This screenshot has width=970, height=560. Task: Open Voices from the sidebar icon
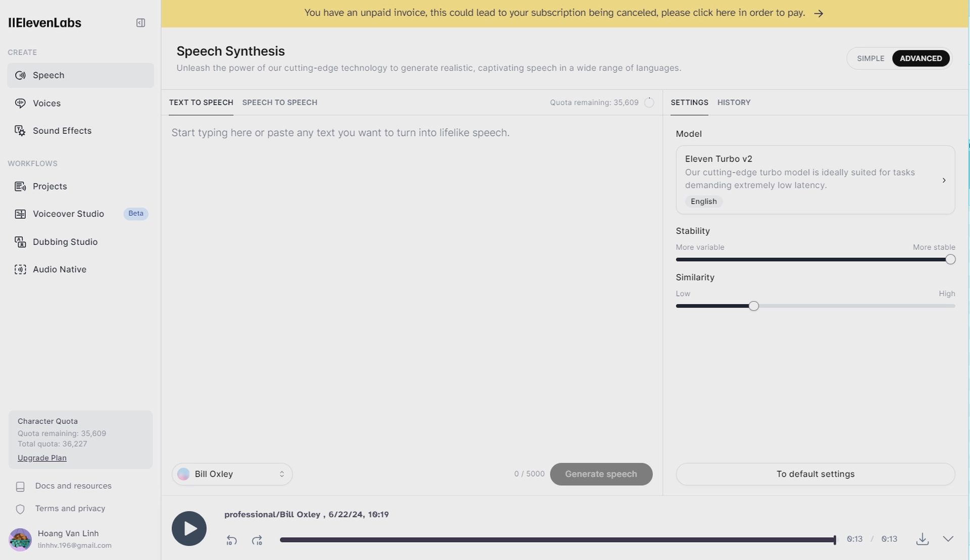[x=20, y=103]
